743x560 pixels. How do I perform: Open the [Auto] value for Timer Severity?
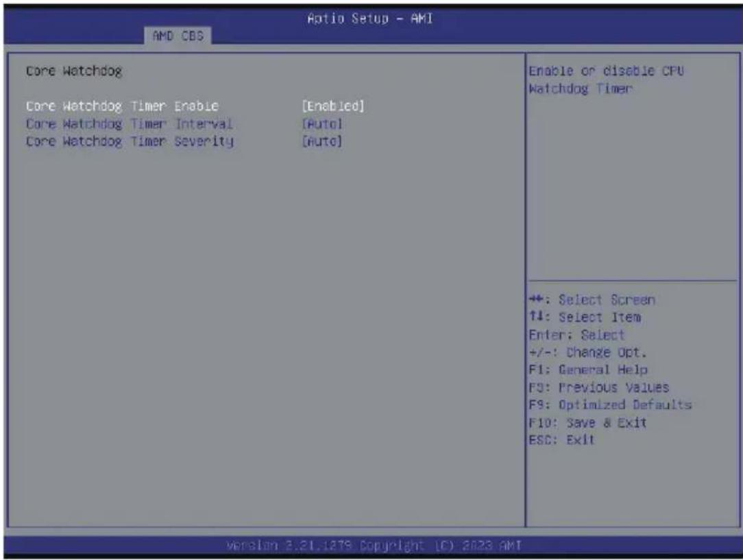pyautogui.click(x=321, y=142)
